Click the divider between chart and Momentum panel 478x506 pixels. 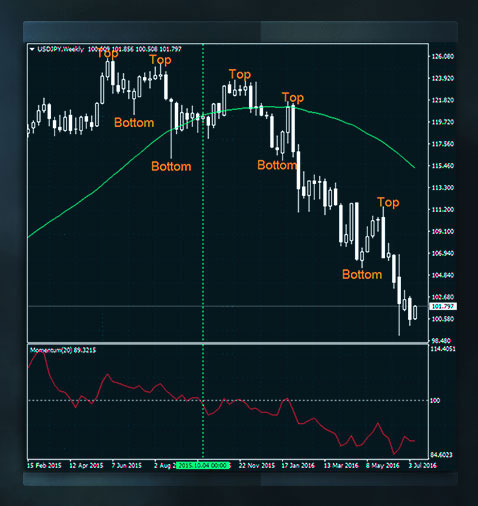pos(228,343)
